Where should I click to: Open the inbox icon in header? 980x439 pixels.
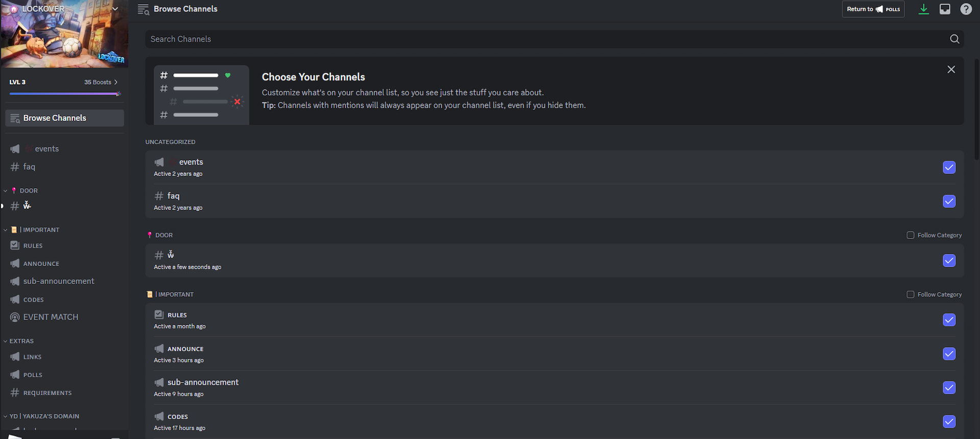(945, 9)
